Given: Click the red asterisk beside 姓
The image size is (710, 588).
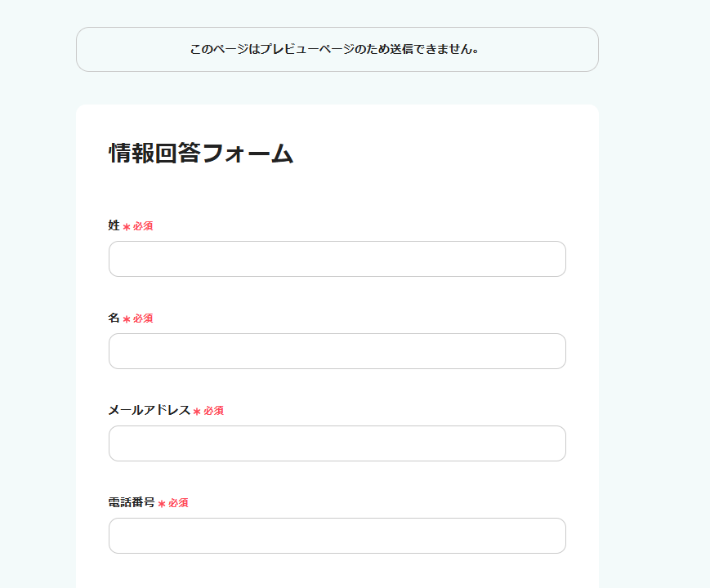Looking at the screenshot, I should [x=127, y=227].
